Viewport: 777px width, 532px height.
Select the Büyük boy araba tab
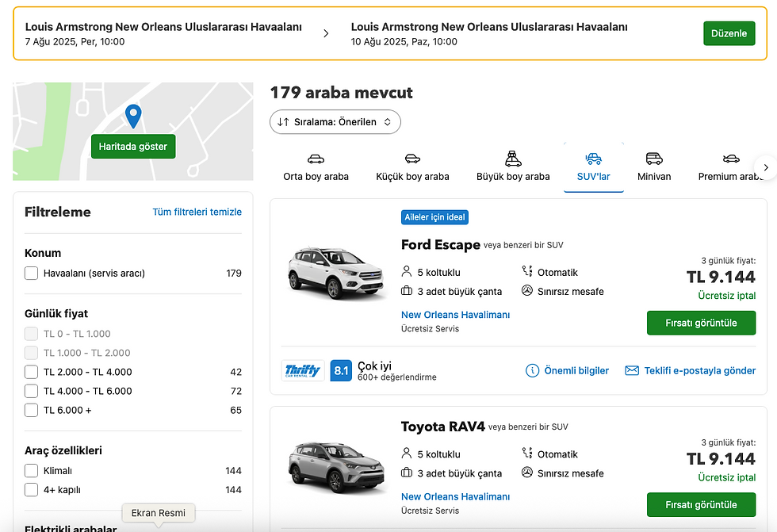point(514,167)
